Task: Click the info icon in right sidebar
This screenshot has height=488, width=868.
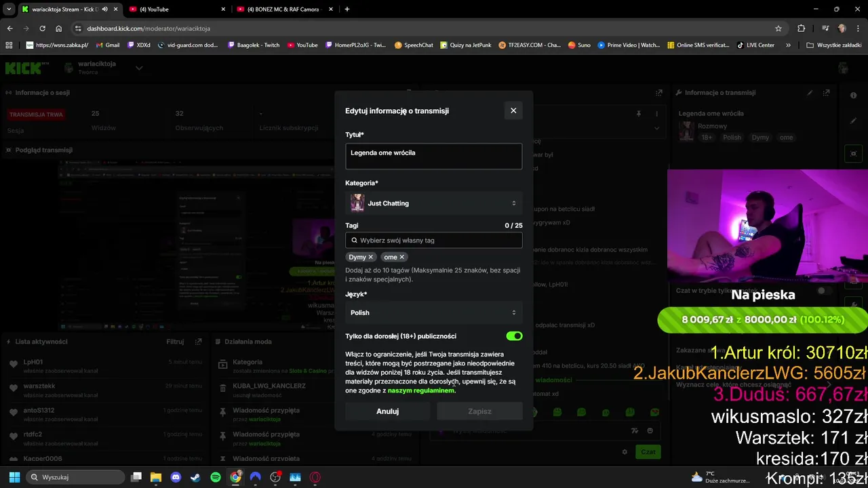Action: [854, 96]
